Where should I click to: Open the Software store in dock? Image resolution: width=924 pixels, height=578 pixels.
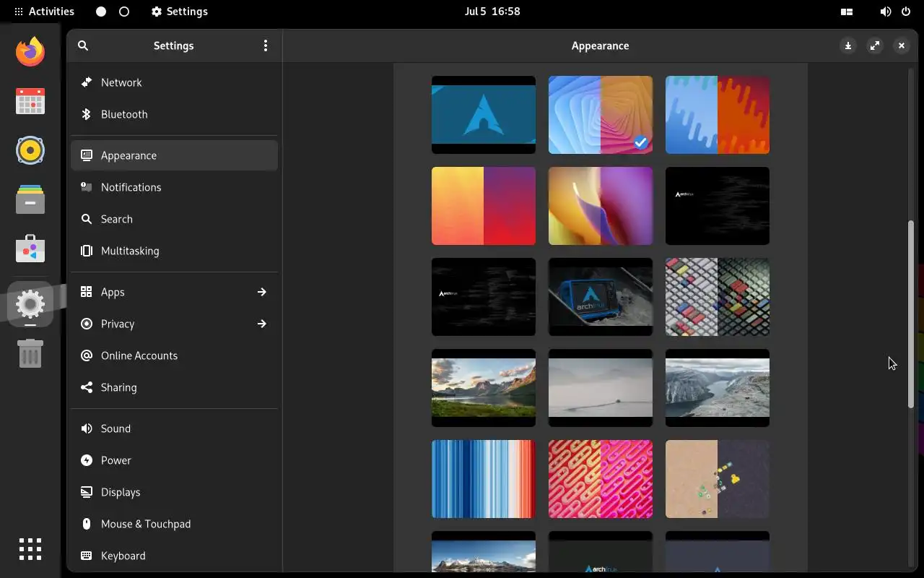pyautogui.click(x=30, y=249)
